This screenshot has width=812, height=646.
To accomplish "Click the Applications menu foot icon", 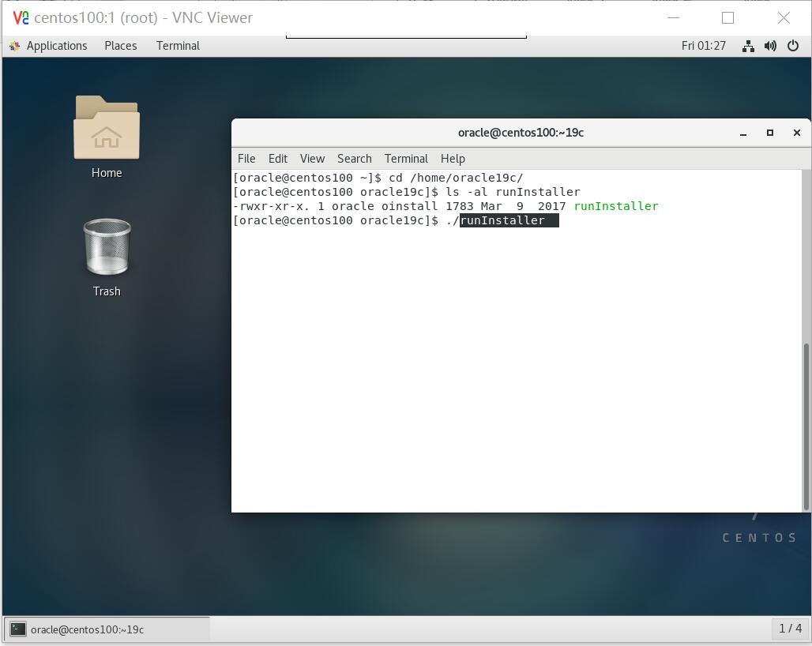I will coord(15,46).
